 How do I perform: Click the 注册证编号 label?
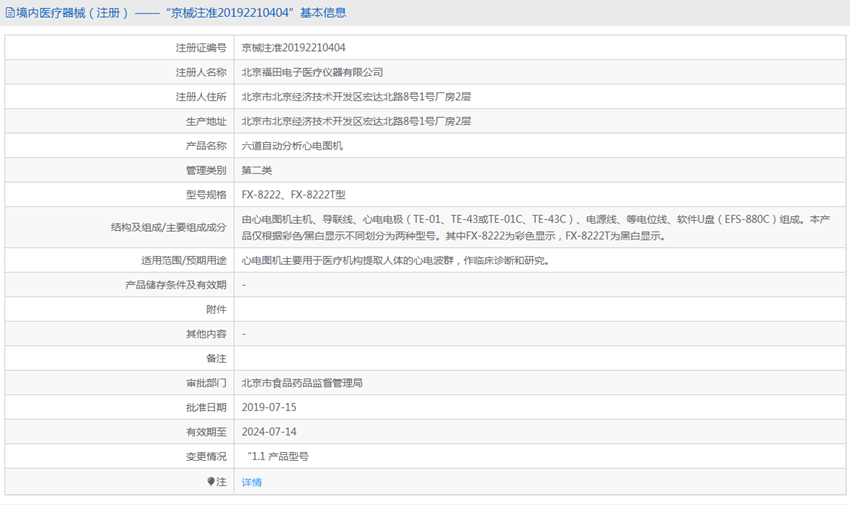click(x=201, y=48)
